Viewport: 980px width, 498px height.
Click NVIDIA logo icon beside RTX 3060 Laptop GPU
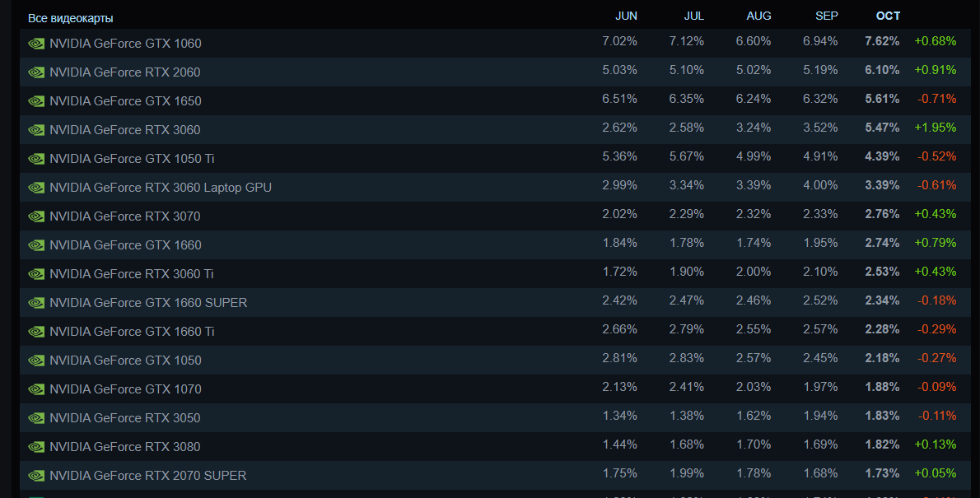36,188
